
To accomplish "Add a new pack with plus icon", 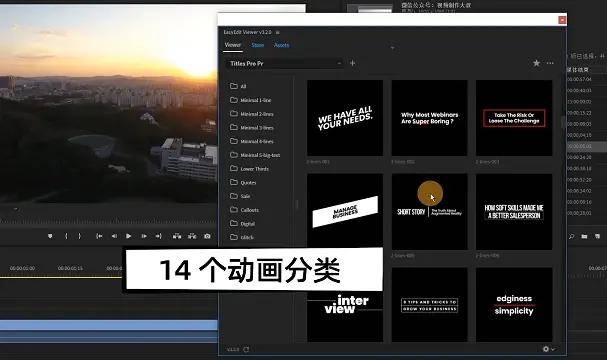I will tap(353, 63).
